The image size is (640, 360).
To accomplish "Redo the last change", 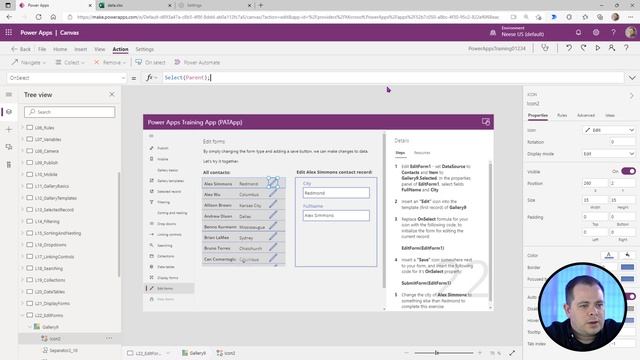I will (x=584, y=48).
